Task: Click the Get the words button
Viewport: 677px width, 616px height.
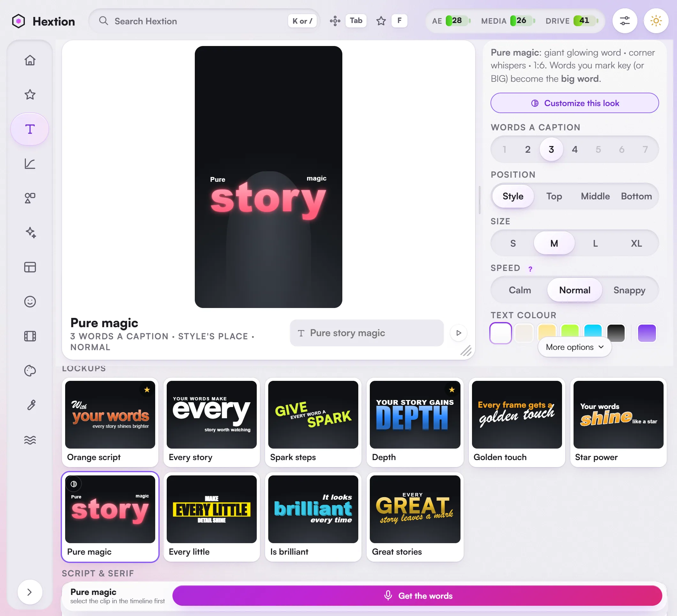Action: (417, 596)
